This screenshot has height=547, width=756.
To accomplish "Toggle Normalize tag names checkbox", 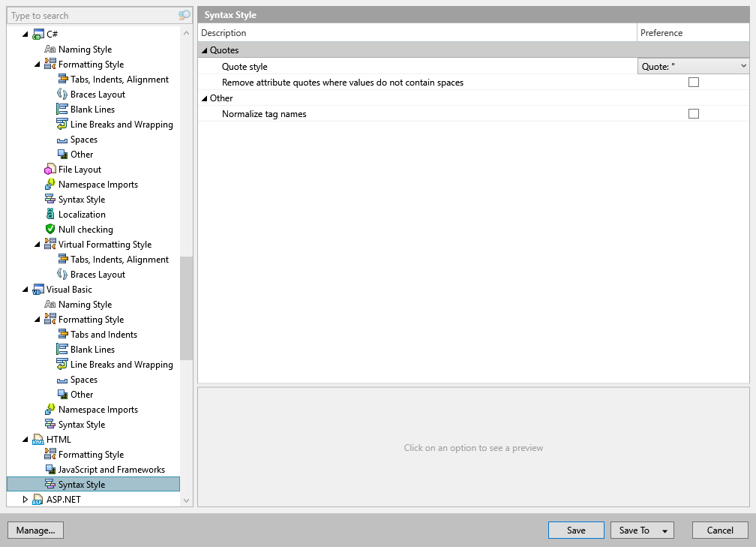I will tap(693, 114).
